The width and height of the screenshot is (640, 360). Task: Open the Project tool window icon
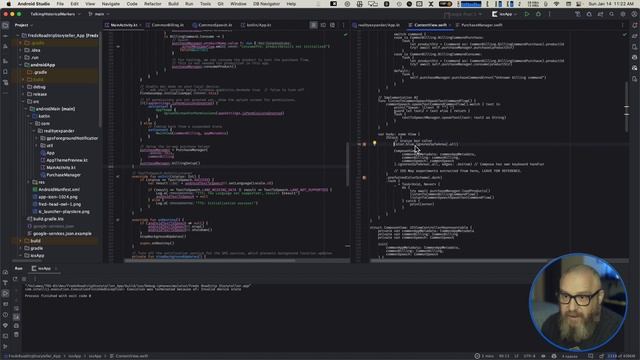(5, 25)
